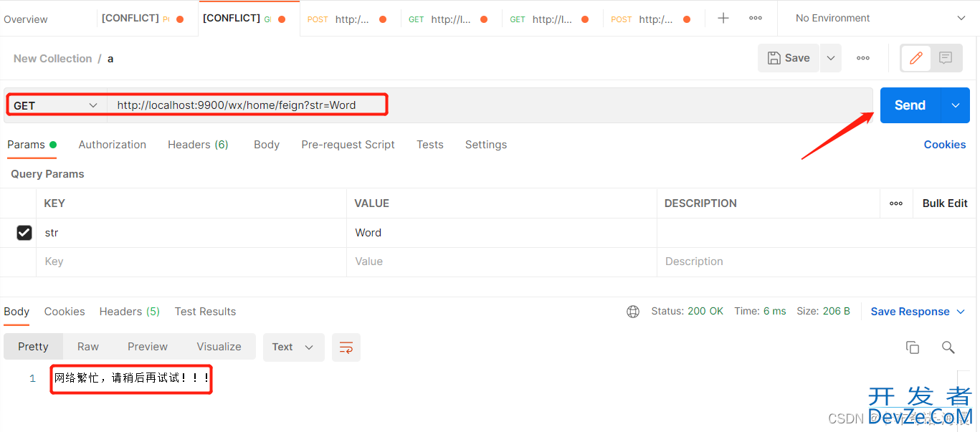Open the Params request tab
The image size is (980, 432).
(32, 145)
